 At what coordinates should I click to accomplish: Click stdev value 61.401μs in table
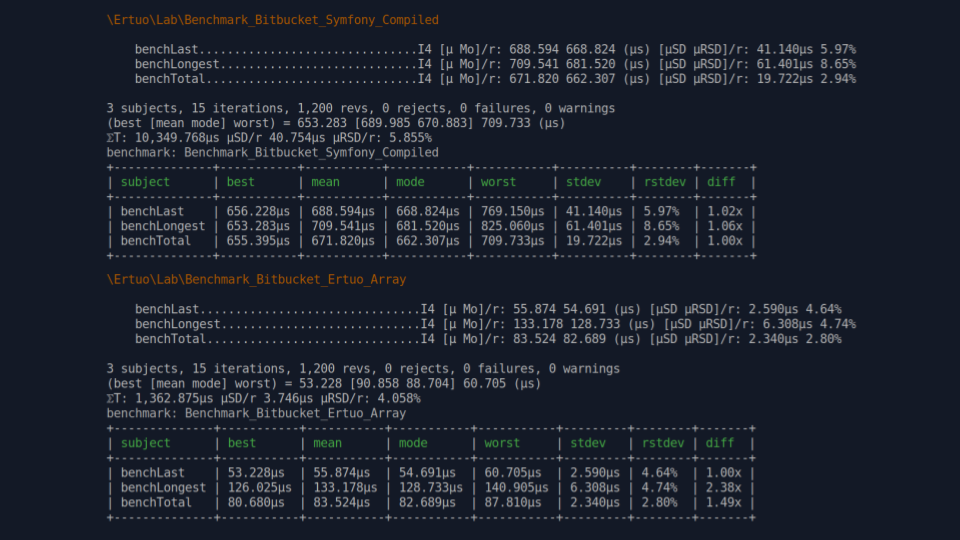pyautogui.click(x=593, y=226)
